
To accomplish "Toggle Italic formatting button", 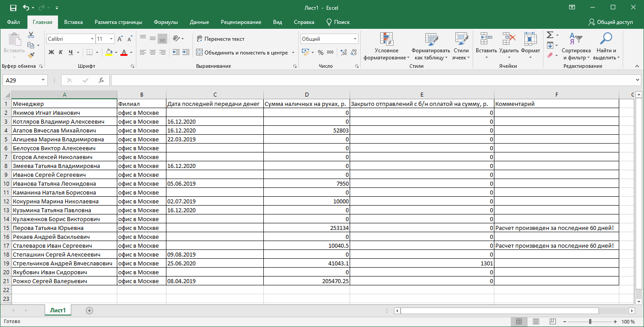I will (x=61, y=52).
